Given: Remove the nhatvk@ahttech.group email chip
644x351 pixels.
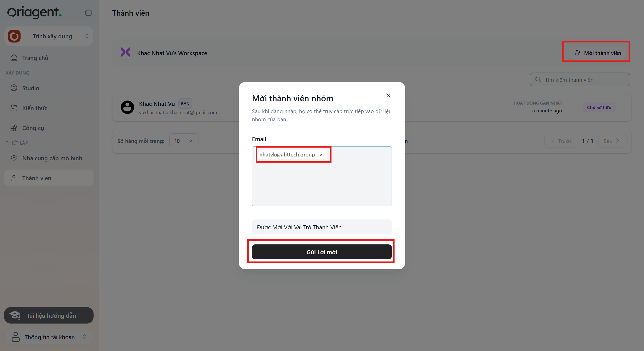Looking at the screenshot, I should (x=321, y=155).
